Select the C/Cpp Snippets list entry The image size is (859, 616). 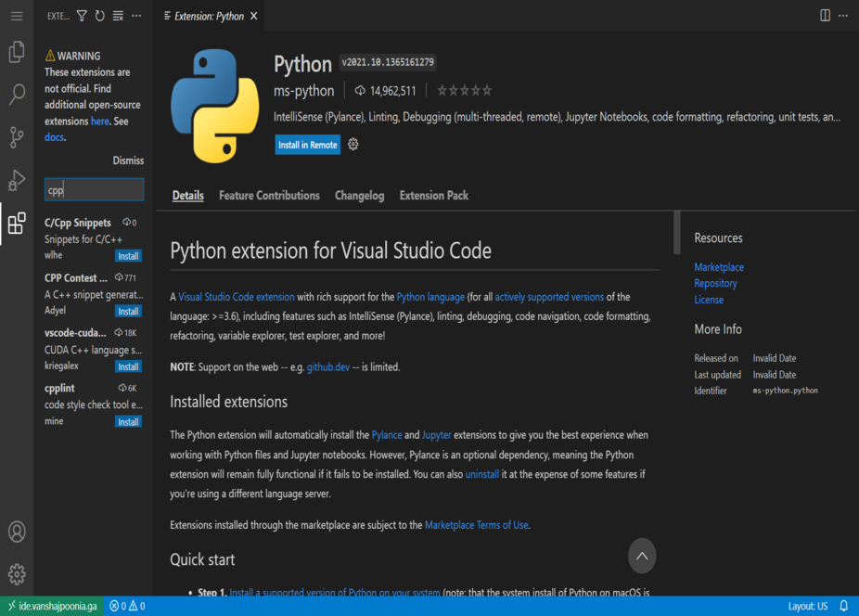point(93,239)
